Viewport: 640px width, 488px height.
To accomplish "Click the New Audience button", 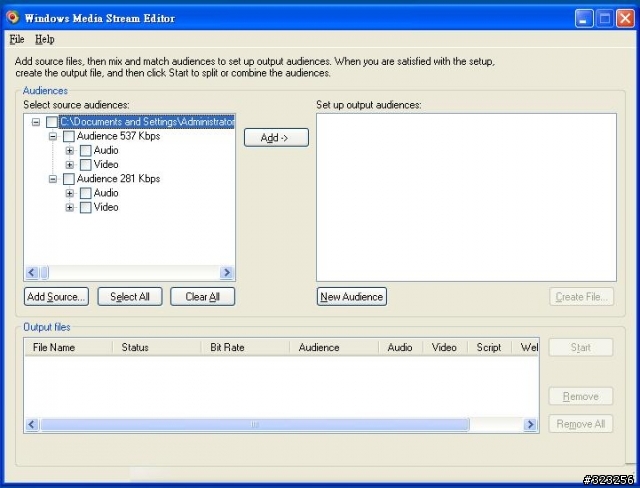I will coord(352,297).
